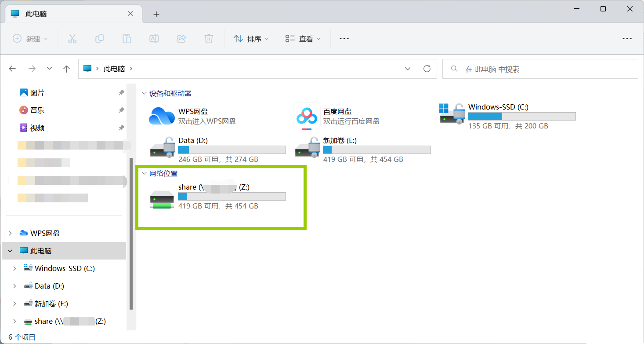Expand Windows-SSD (C:) in navigation tree

14,268
